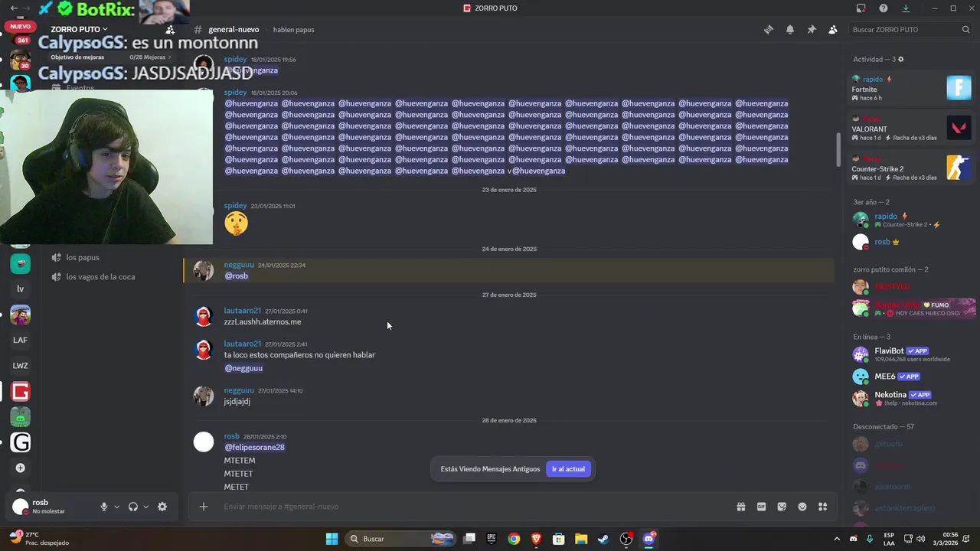Viewport: 980px width, 551px height.
Task: Click the Counter-Strike 2 activity card
Action: coord(912,168)
